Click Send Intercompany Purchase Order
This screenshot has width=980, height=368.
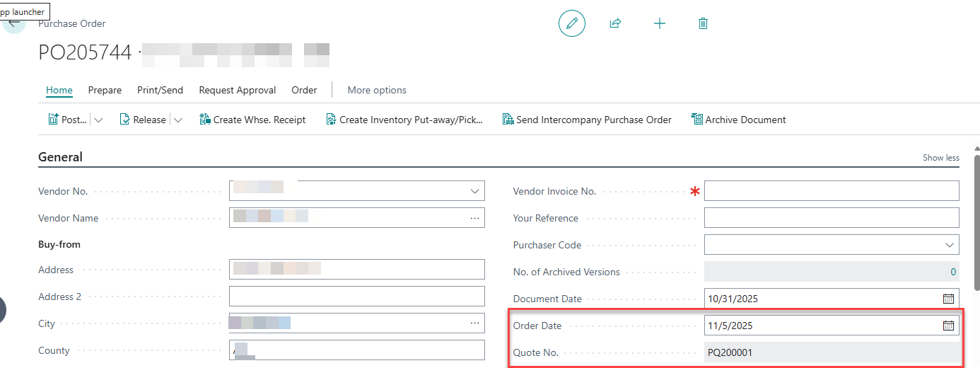coord(586,120)
